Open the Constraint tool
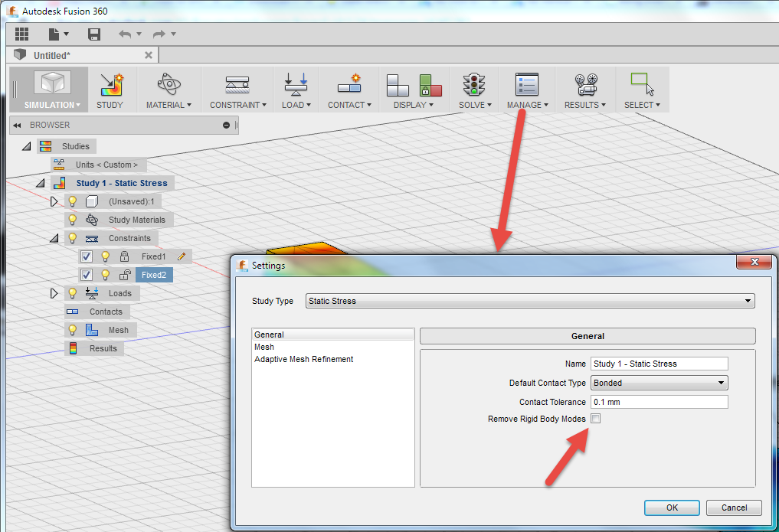Image resolution: width=779 pixels, height=532 pixels. point(236,89)
